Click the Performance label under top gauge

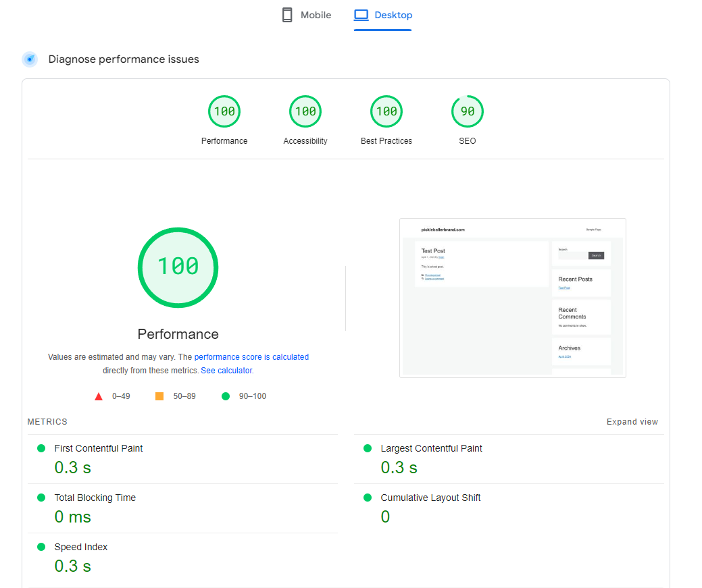[224, 141]
